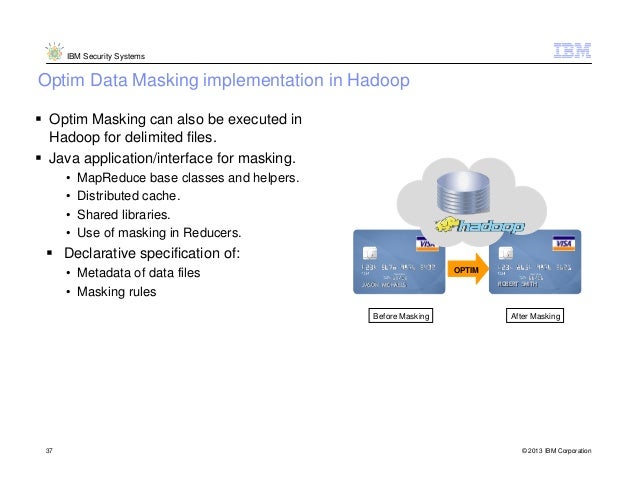Click the orange OPTIM arrow
The height and width of the screenshot is (493, 638).
point(468,269)
